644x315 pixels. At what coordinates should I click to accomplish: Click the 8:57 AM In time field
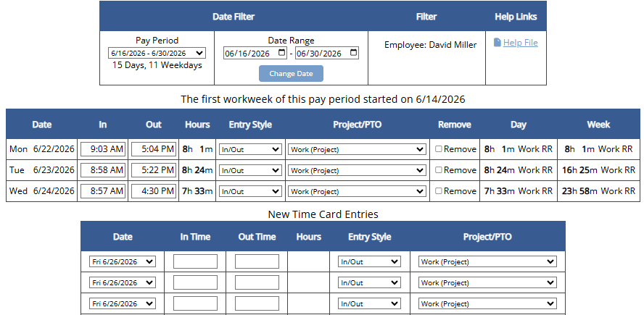[x=103, y=191]
